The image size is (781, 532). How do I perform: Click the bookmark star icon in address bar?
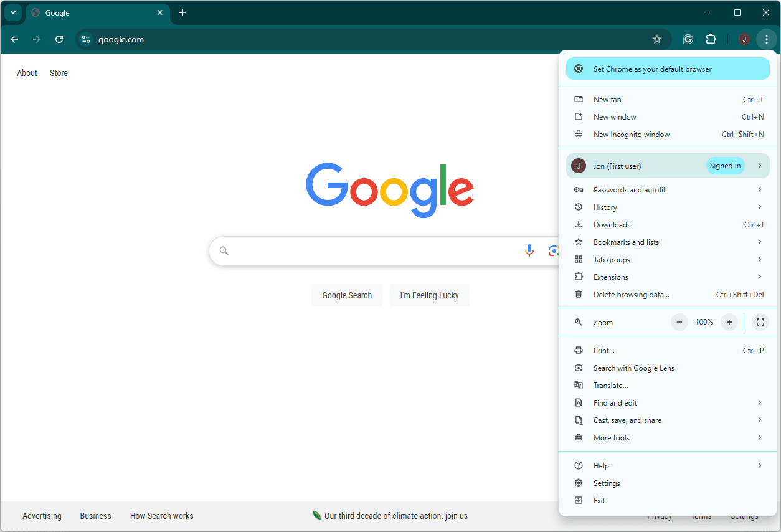[x=656, y=39]
